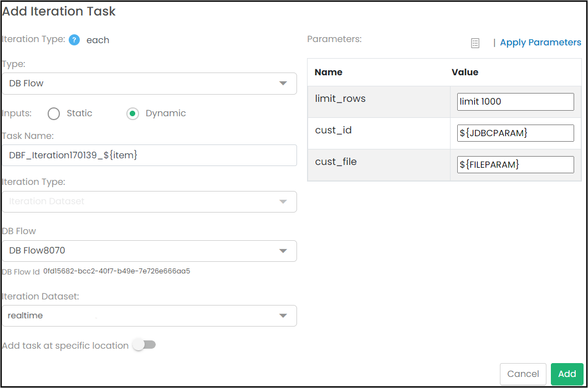Open the parameters list icon
Viewport: 588px width, 388px height.
[x=475, y=43]
